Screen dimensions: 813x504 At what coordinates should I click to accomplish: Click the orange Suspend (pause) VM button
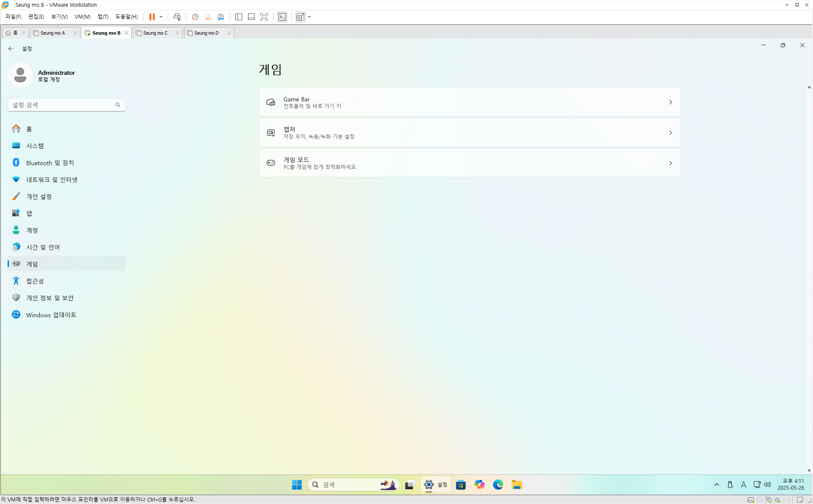[152, 17]
